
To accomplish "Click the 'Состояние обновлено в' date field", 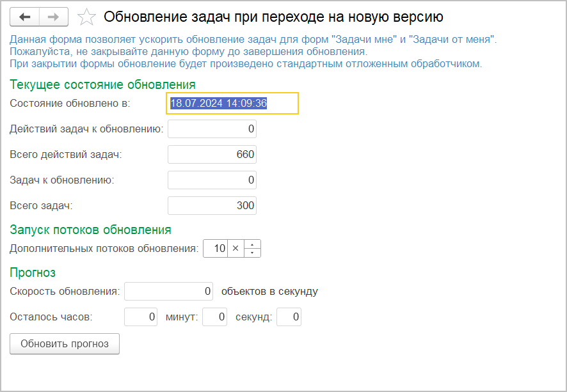I will coord(232,103).
